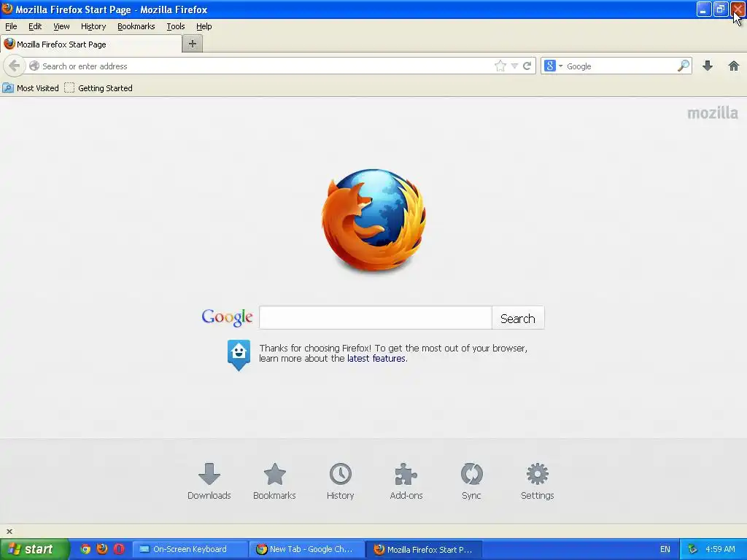Focus the Google toolbar search box
Screen dimensions: 747x560
pos(620,66)
